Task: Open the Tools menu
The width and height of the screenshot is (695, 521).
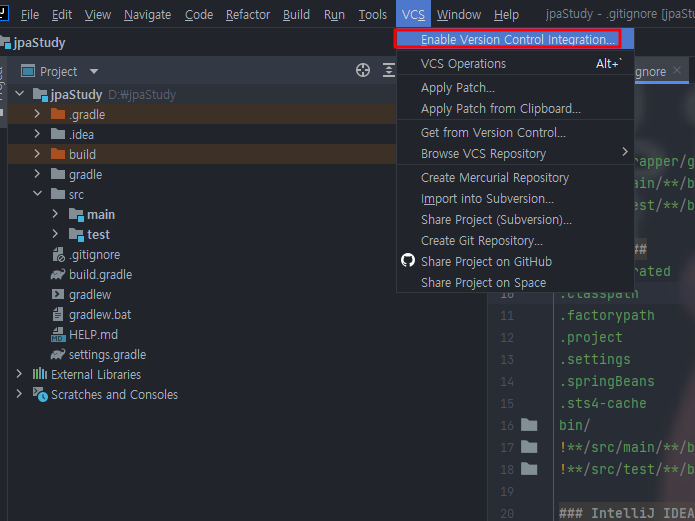Action: (x=372, y=15)
